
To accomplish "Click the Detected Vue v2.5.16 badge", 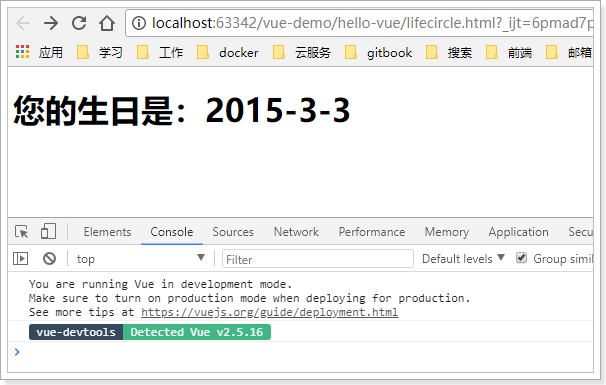I will tap(197, 332).
